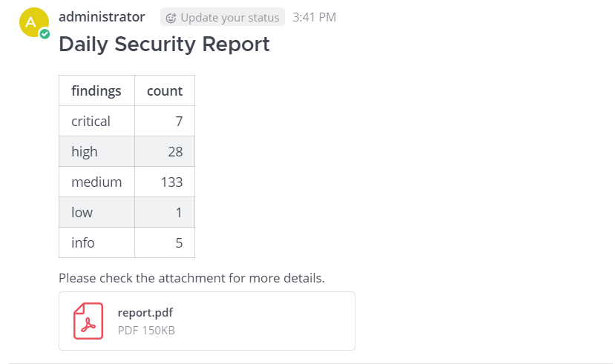Screen dimensions: 613x364
Task: Select the medium findings row label
Action: 96,182
